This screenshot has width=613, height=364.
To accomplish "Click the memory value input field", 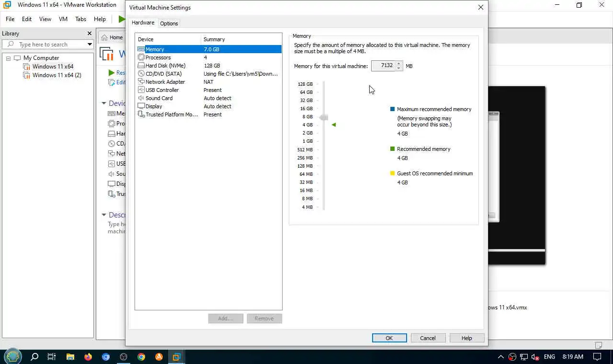I will (384, 66).
